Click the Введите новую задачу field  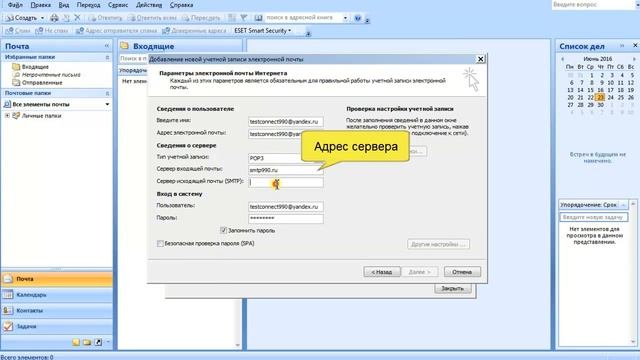[x=593, y=217]
